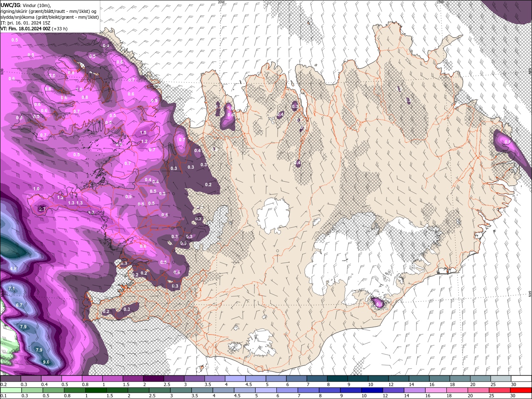532x399 pixels.
Task: Select the lilac 14–16 swatch in lower legend
Action: tap(415, 390)
